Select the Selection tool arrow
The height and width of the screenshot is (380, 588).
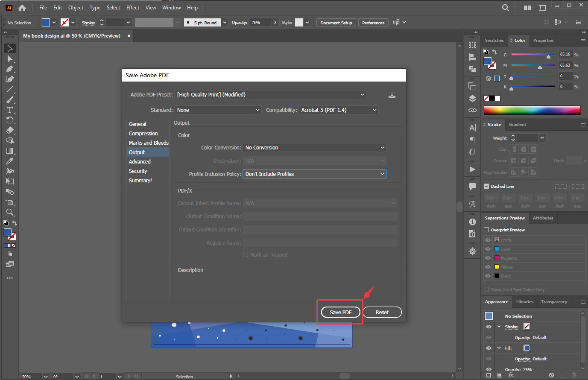click(10, 48)
